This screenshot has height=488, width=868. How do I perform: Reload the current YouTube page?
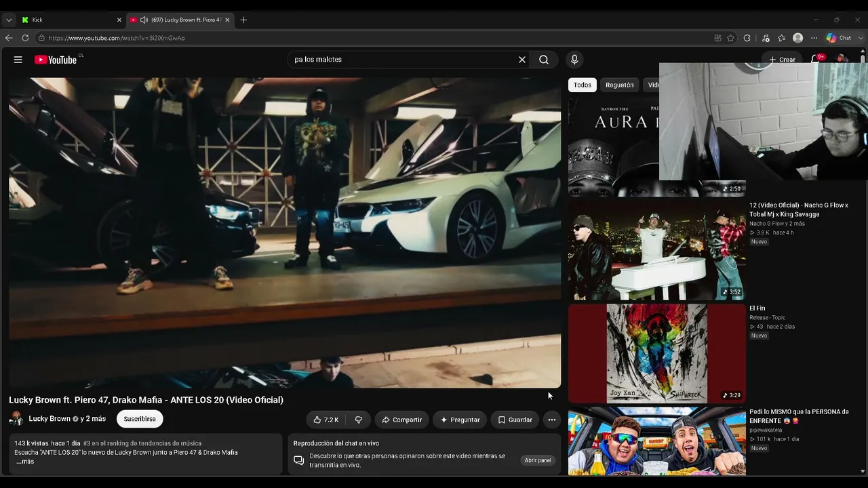(25, 38)
